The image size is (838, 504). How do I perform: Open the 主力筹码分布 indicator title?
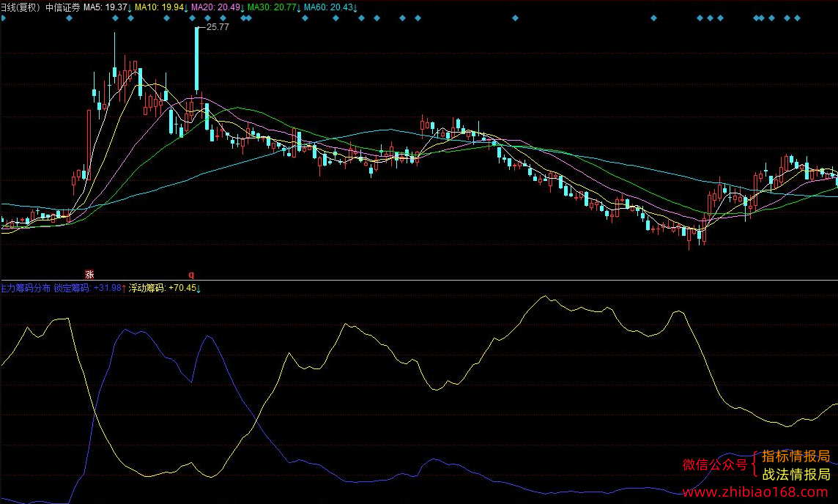[26, 288]
